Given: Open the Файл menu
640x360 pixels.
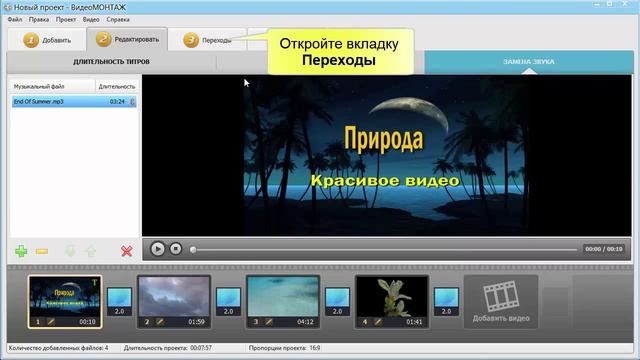Looking at the screenshot, I should coord(15,19).
